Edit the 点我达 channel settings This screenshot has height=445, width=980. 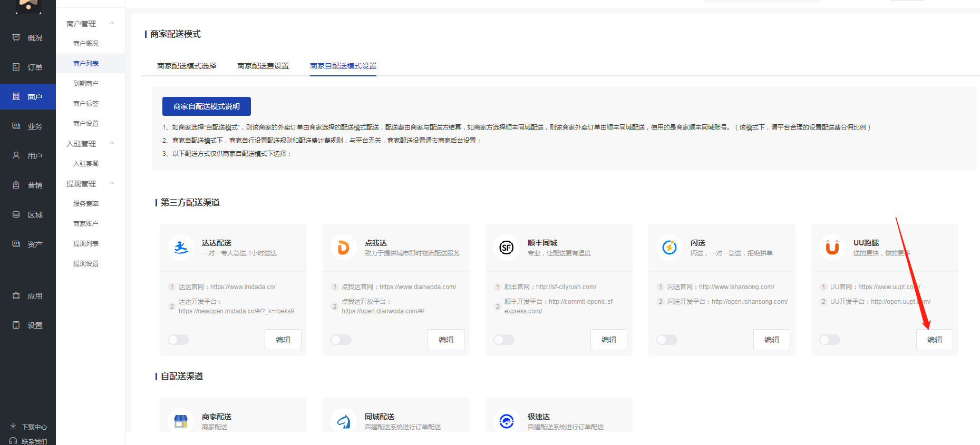coord(446,340)
